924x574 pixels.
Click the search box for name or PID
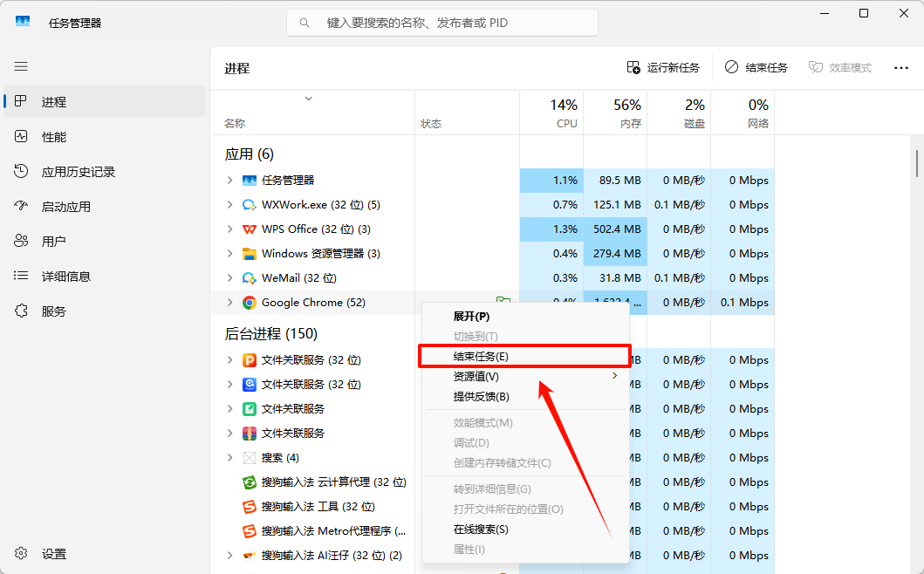(442, 23)
